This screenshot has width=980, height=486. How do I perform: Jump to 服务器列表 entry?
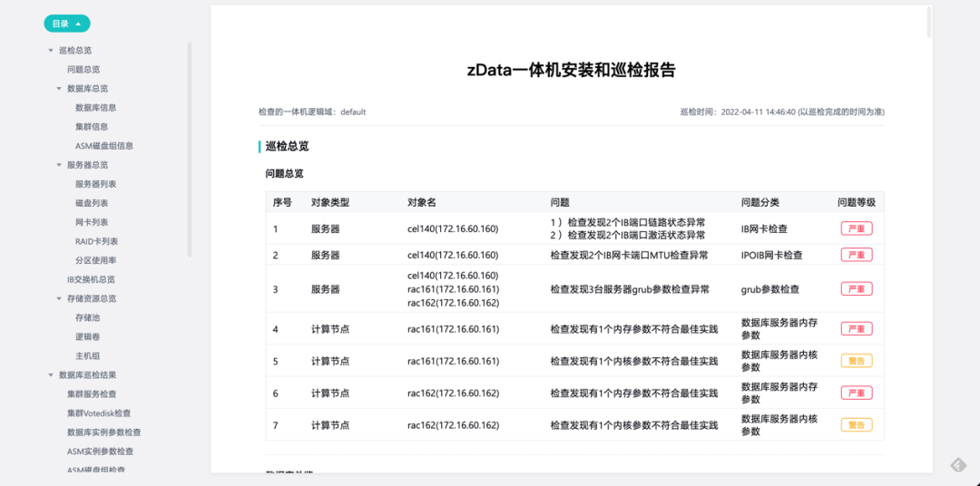click(95, 184)
